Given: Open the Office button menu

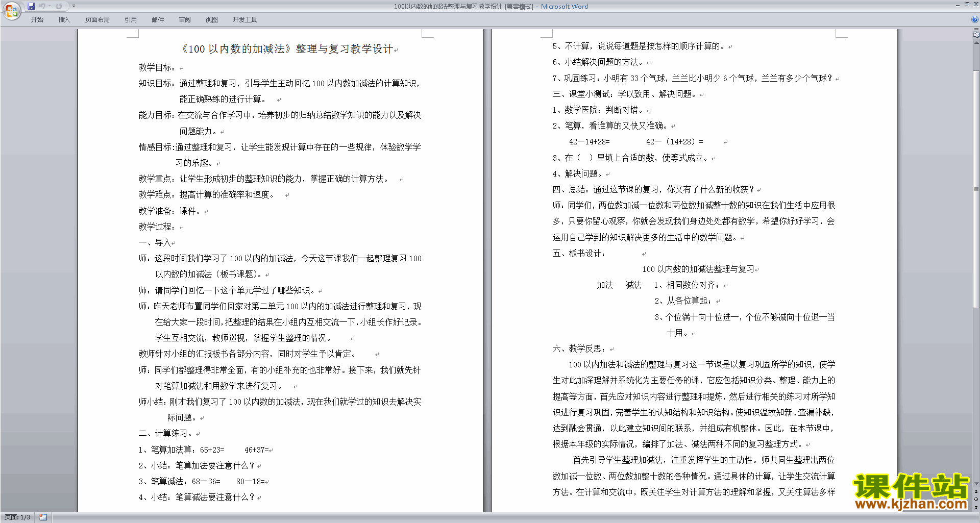Looking at the screenshot, I should [x=11, y=11].
